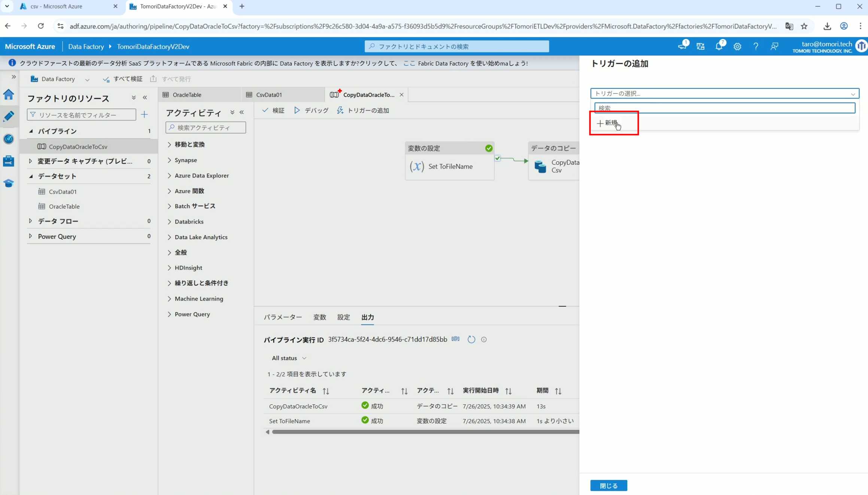
Task: Switch to the Variables (変数) tab
Action: [319, 317]
